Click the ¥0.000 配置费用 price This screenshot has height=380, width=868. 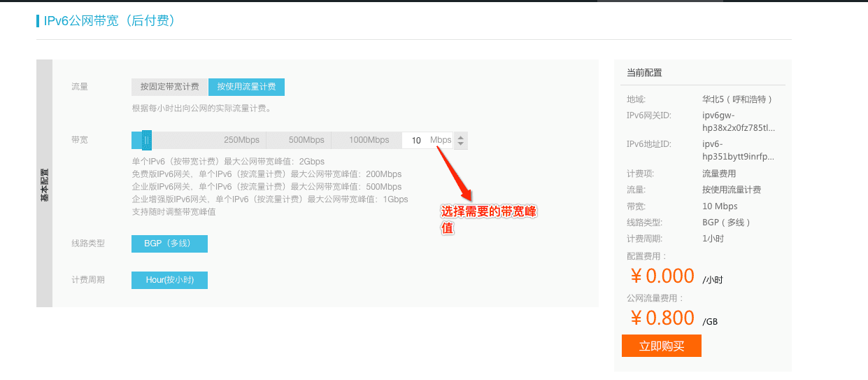pos(662,276)
